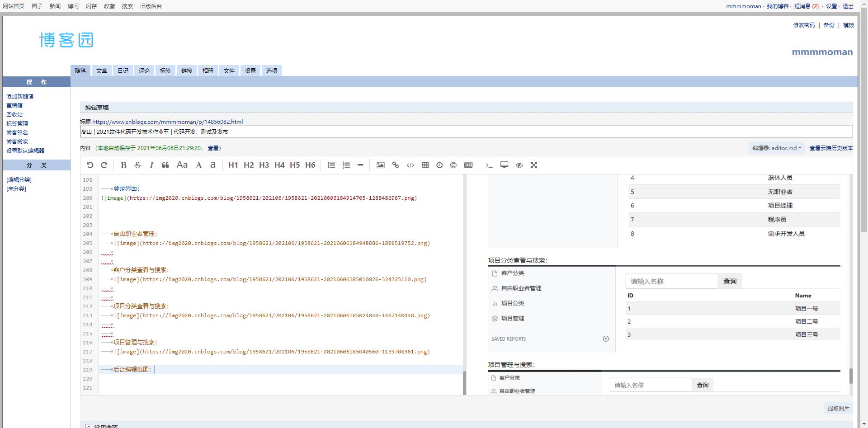Click 修改密码 link at top right
Image resolution: width=868 pixels, height=428 pixels.
coord(804,25)
